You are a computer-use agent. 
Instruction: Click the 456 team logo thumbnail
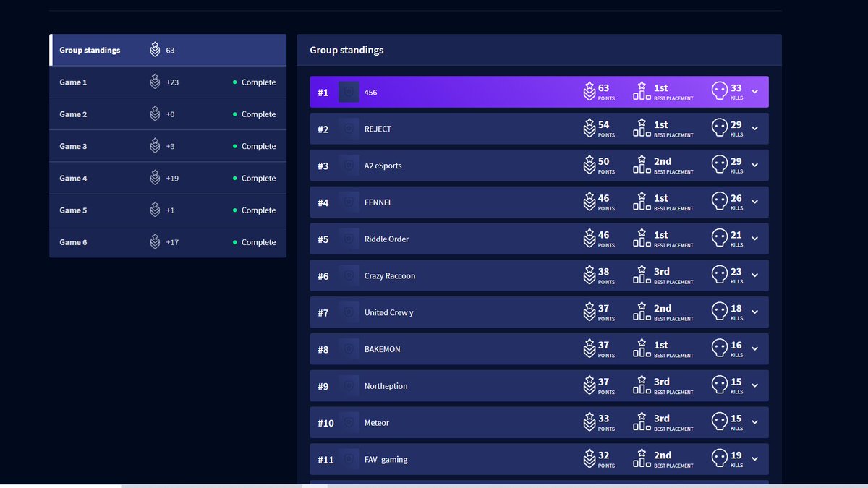coord(349,92)
